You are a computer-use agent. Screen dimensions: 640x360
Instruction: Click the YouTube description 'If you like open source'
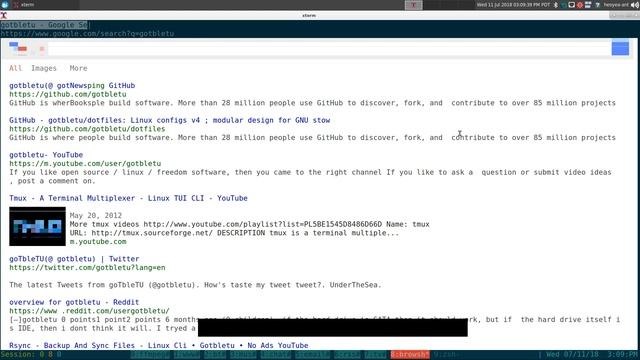point(310,176)
